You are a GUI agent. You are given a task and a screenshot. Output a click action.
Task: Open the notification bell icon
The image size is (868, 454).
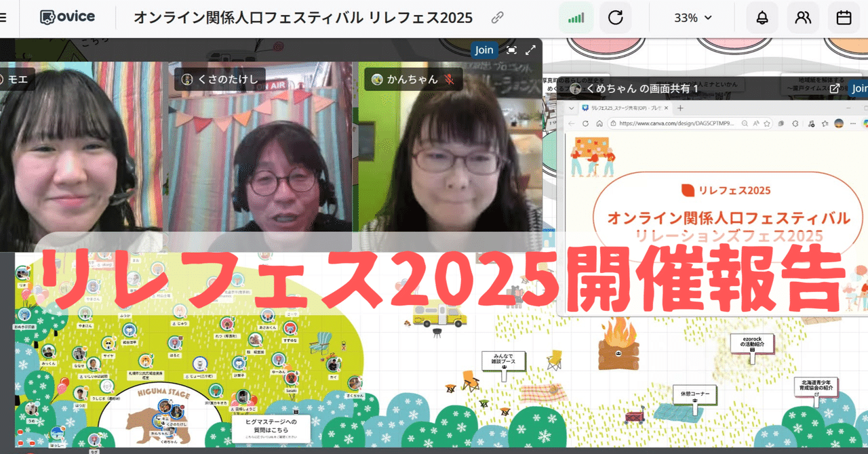(762, 18)
